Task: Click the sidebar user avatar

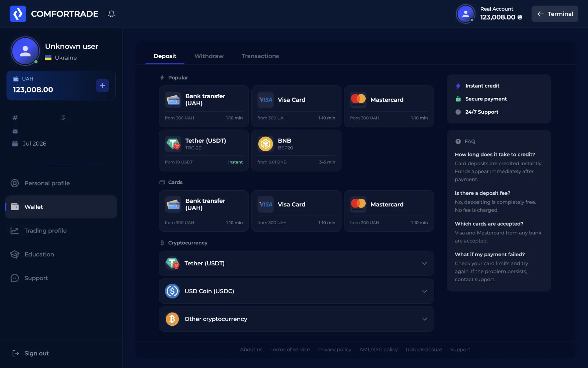Action: pyautogui.click(x=25, y=51)
